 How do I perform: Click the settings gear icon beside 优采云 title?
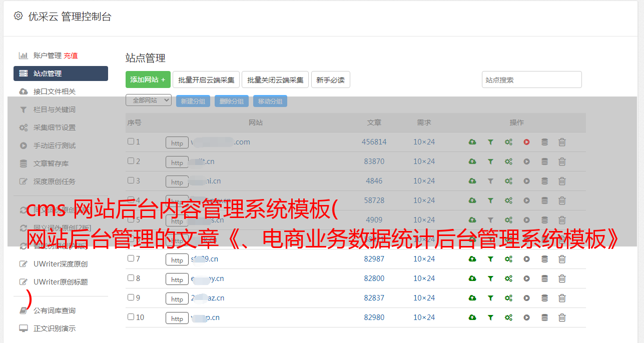click(19, 16)
